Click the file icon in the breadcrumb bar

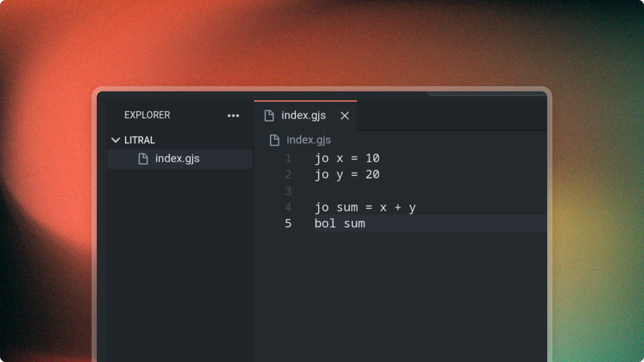coord(274,140)
